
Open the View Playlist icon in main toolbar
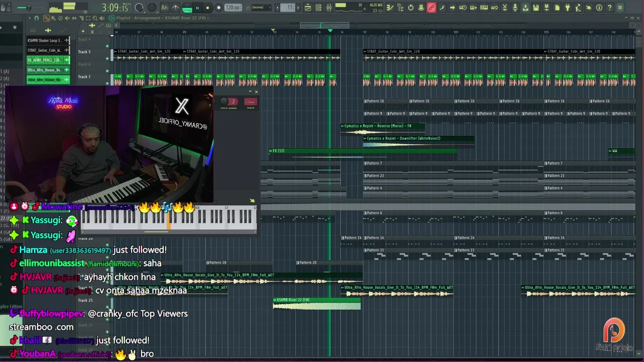point(307,8)
